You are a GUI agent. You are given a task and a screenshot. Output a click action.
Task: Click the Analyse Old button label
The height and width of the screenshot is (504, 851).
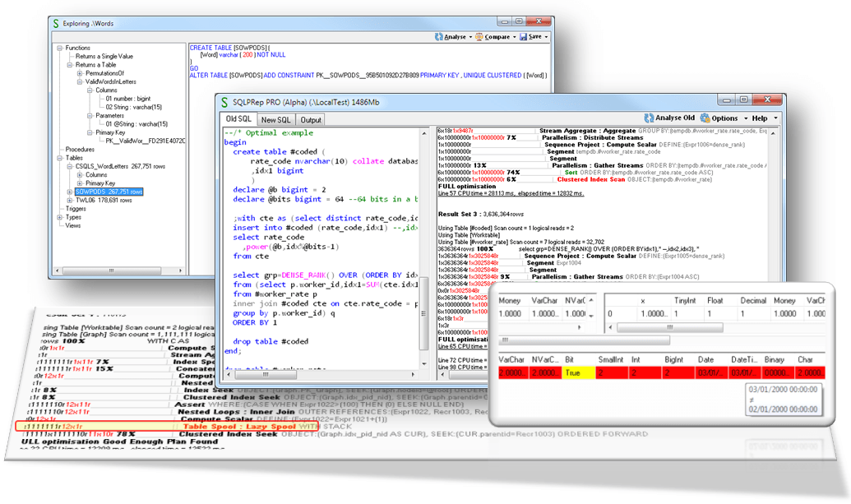coord(674,118)
